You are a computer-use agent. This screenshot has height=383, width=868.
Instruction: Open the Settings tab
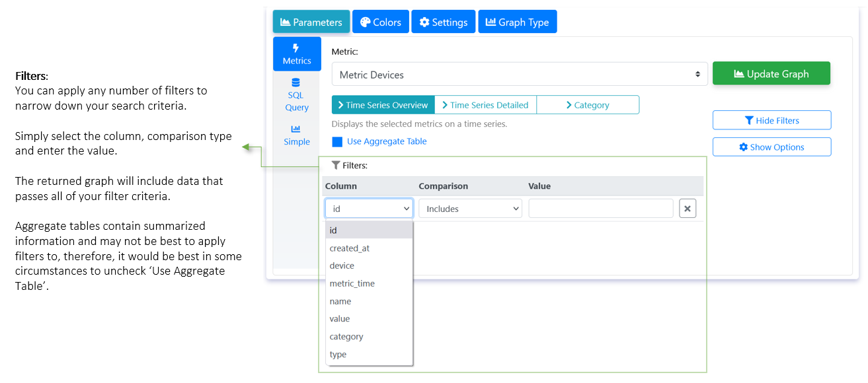tap(443, 22)
